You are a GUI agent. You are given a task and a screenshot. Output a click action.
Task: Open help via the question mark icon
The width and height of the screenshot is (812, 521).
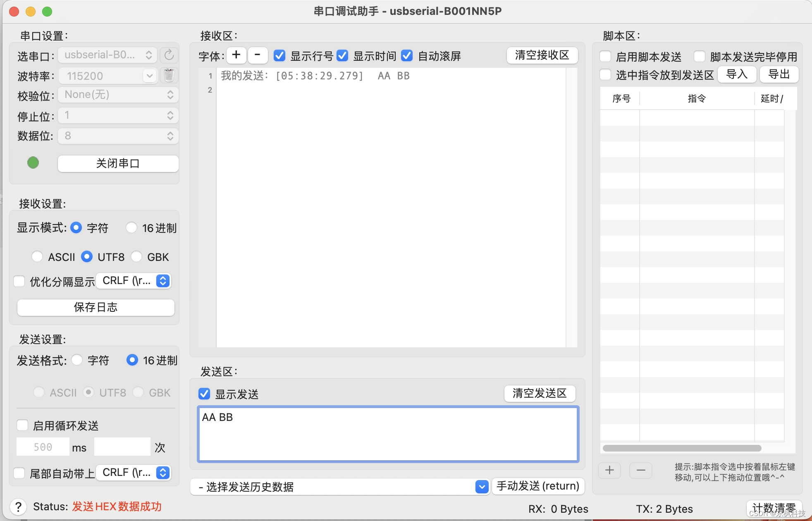[18, 507]
